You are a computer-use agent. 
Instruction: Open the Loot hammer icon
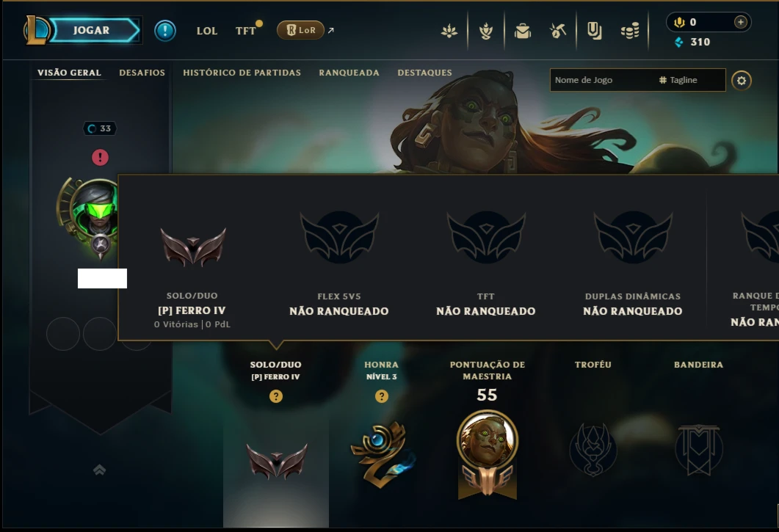pyautogui.click(x=558, y=31)
